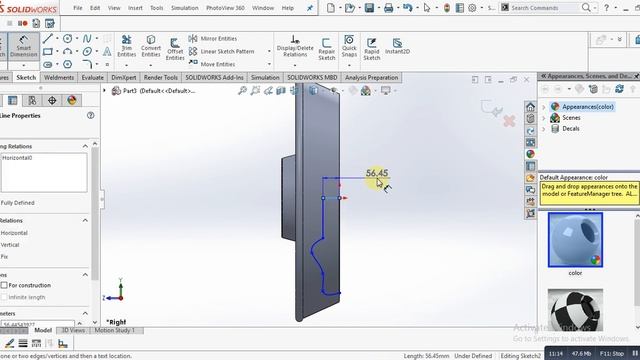Select the Circle sketch tool
Image resolution: width=640 pixels, height=360 pixels.
coord(67,38)
